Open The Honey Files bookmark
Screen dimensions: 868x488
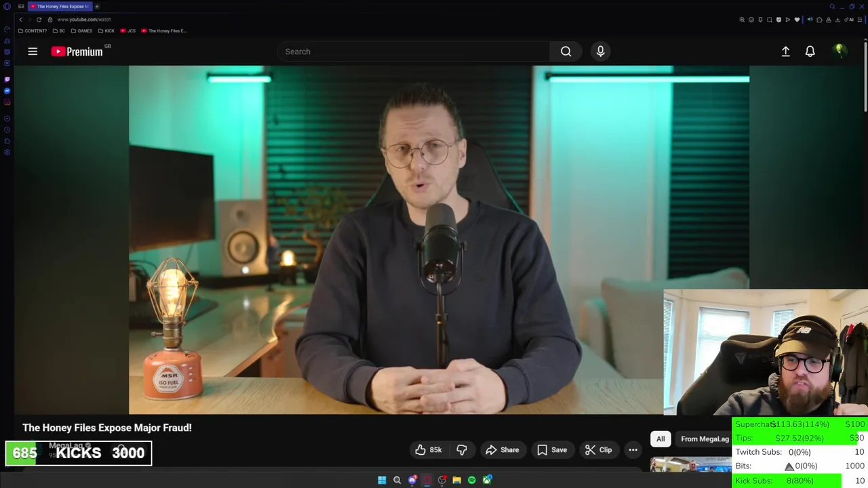point(164,30)
